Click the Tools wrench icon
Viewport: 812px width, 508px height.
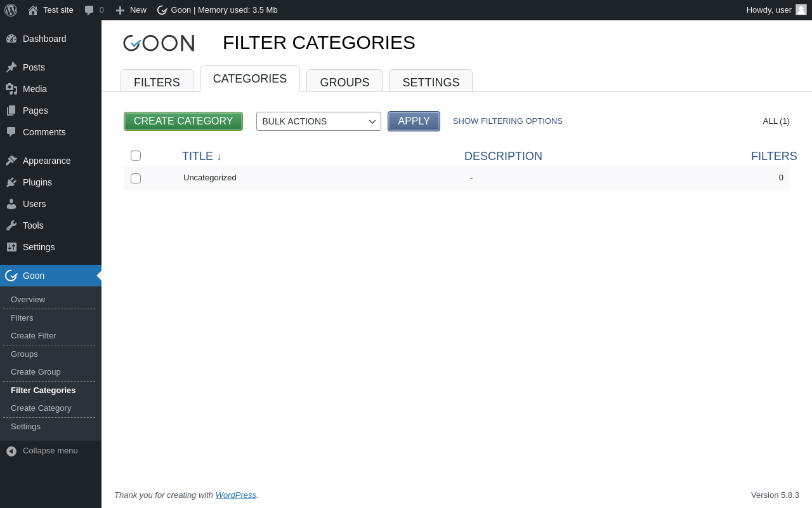coord(11,225)
